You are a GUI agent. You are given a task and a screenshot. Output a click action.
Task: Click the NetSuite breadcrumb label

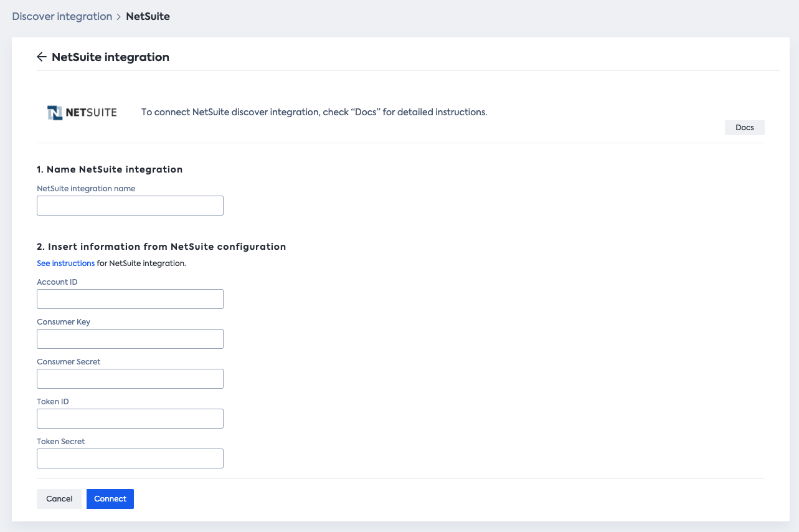pos(148,17)
